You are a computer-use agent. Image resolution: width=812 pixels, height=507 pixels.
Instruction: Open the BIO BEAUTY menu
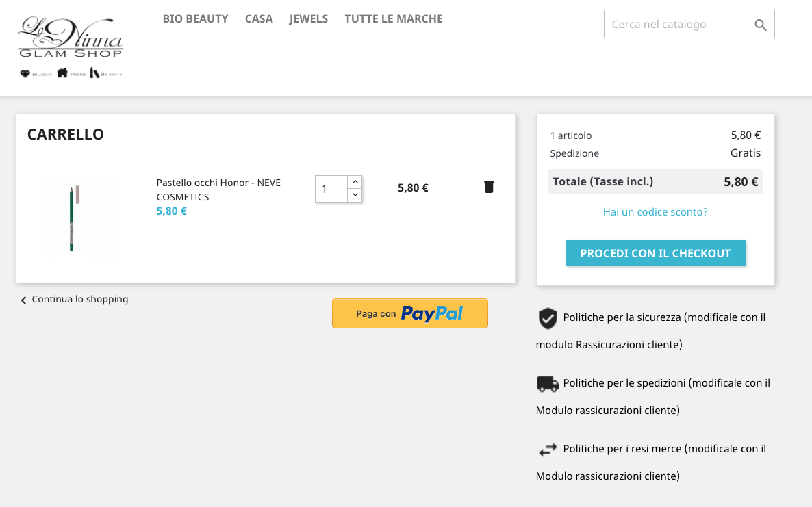(x=195, y=18)
